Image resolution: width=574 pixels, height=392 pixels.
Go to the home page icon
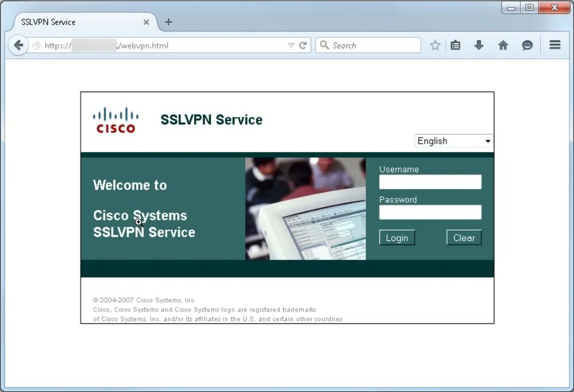pos(503,45)
